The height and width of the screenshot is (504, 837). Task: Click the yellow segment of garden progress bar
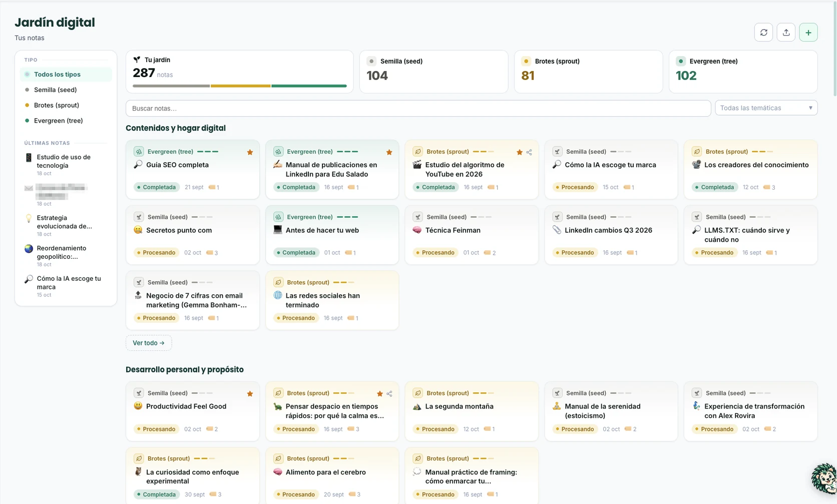tap(240, 86)
